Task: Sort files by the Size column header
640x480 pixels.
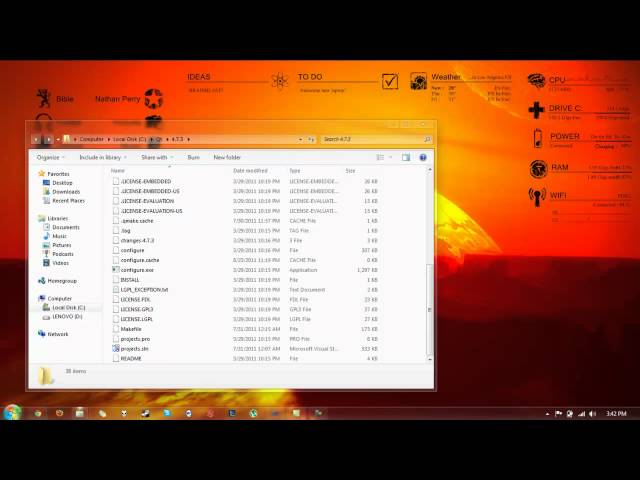Action: click(x=351, y=171)
